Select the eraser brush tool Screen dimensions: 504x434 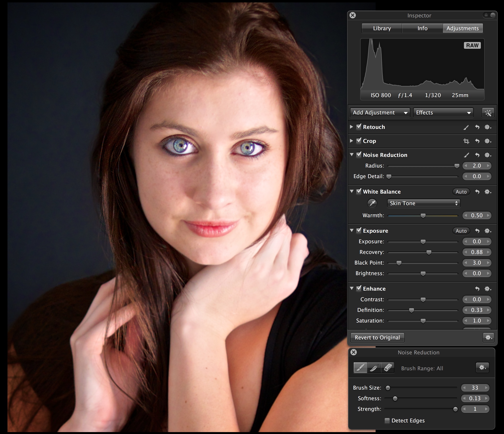pos(388,368)
